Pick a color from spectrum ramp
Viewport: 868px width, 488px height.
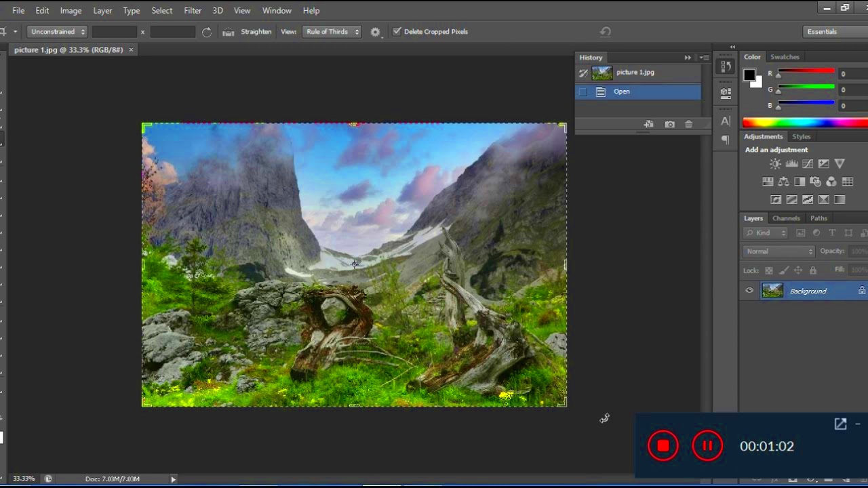(x=805, y=123)
